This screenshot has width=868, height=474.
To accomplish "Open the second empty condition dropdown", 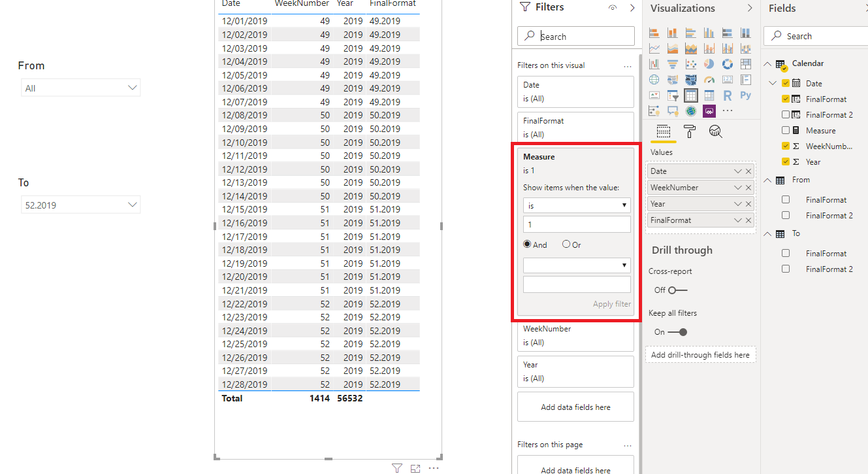I will click(577, 265).
